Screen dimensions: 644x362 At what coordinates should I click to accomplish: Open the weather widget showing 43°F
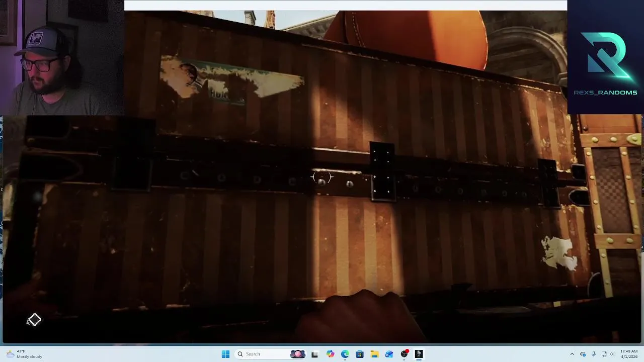(24, 354)
